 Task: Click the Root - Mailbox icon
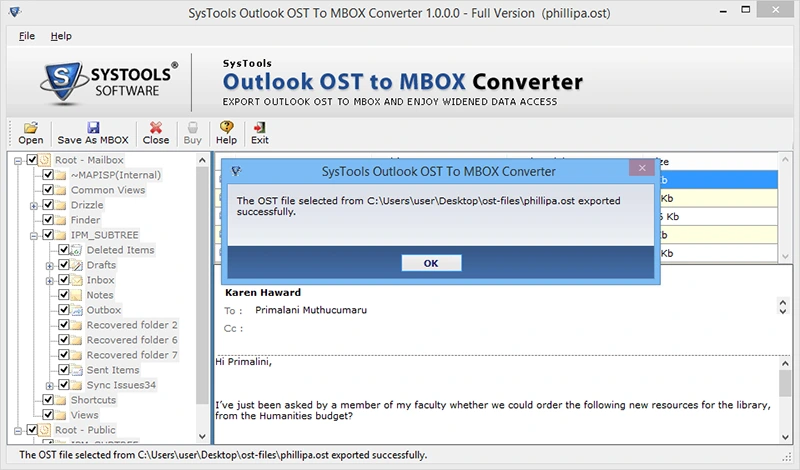click(45, 160)
